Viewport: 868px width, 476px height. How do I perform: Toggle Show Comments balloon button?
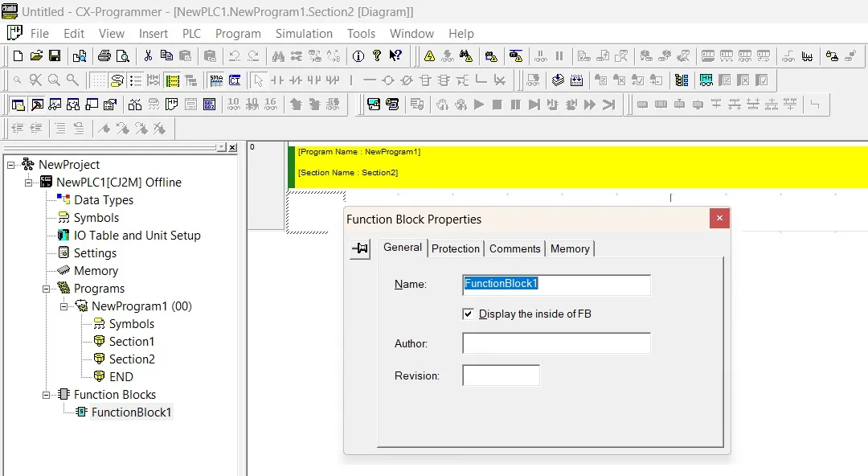(x=117, y=80)
